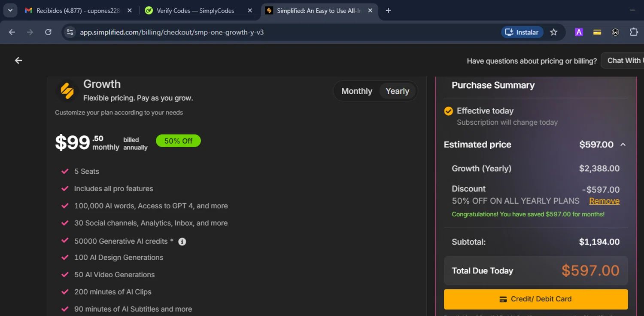Go forward in browser history
This screenshot has width=644, height=316.
pos(30,32)
